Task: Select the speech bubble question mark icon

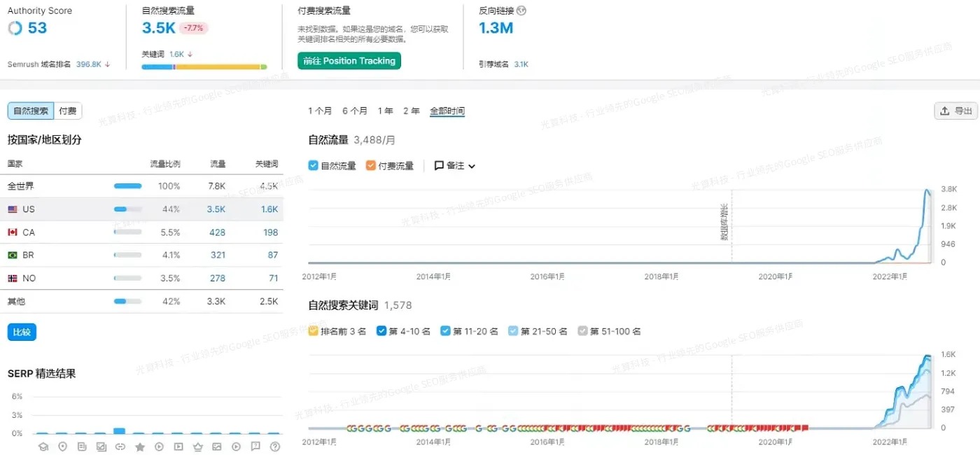Action: pos(255,447)
